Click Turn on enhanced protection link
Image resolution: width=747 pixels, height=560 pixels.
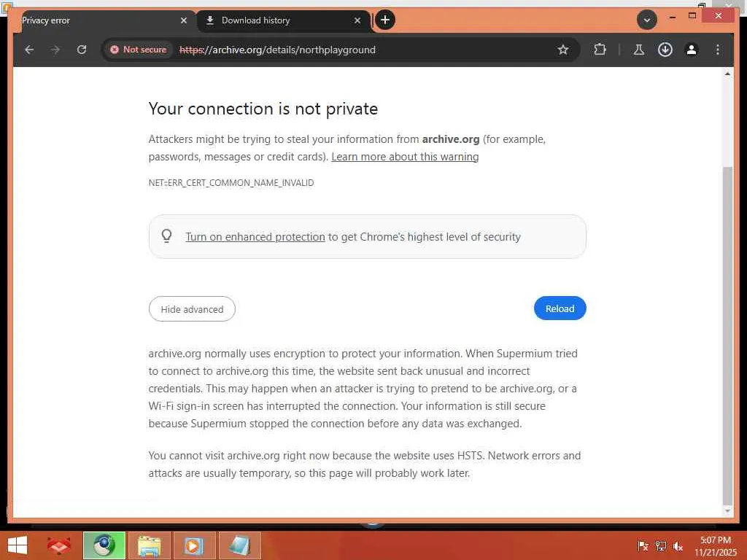pyautogui.click(x=255, y=237)
